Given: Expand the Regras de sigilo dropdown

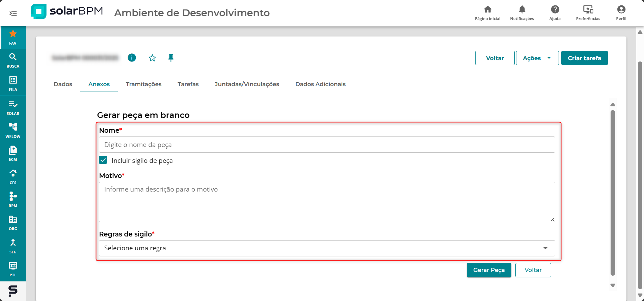Looking at the screenshot, I should (327, 248).
